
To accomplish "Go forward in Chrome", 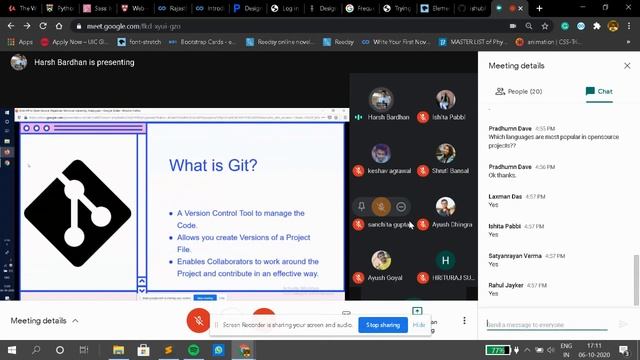I will click(x=27, y=26).
